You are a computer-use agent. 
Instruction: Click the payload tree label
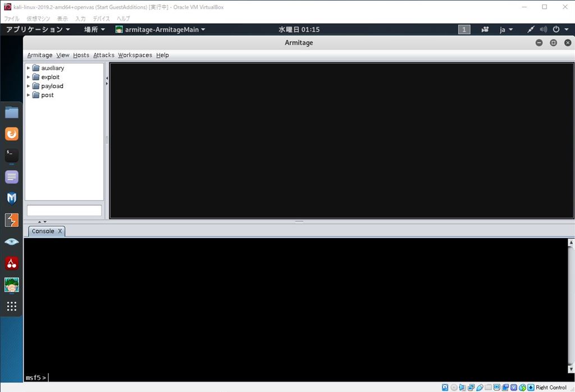click(x=52, y=86)
